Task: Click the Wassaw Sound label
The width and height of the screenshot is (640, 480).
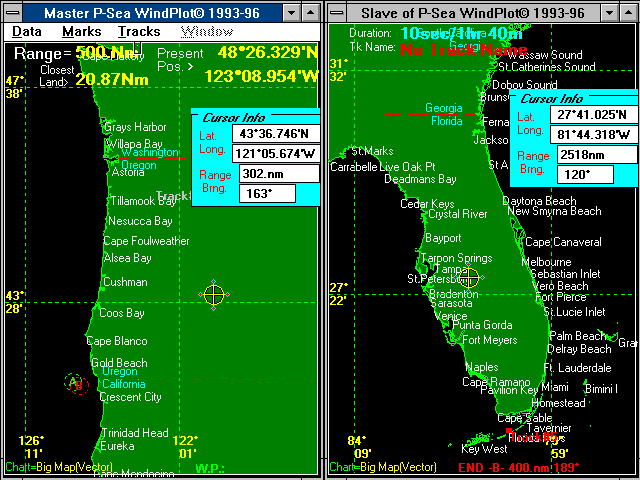Action: 545,55
